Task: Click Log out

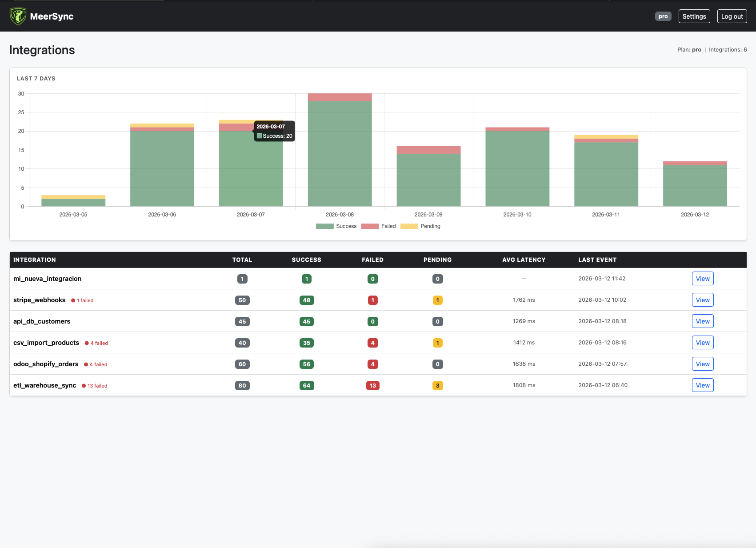Action: [x=732, y=16]
